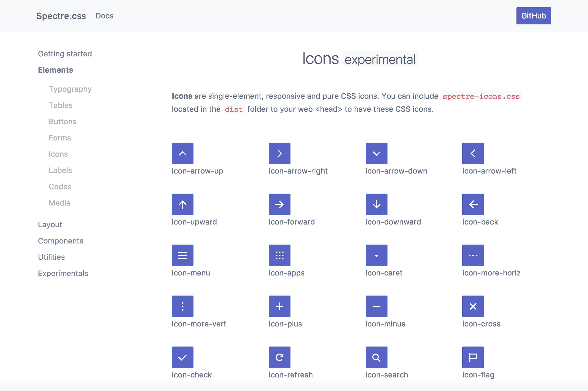Click the 'icon-flag' text label
Screen dimensions: 588x391
click(x=478, y=375)
